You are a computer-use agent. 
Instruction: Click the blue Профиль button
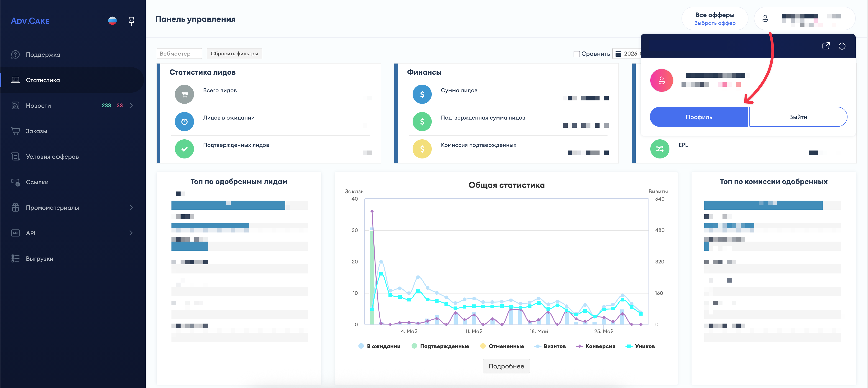[699, 117]
